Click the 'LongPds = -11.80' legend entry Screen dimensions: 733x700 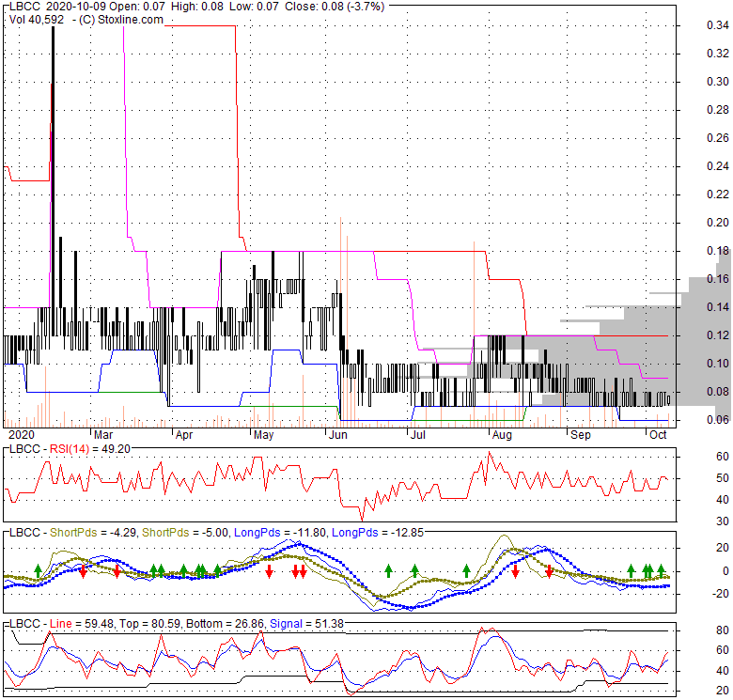(x=279, y=533)
